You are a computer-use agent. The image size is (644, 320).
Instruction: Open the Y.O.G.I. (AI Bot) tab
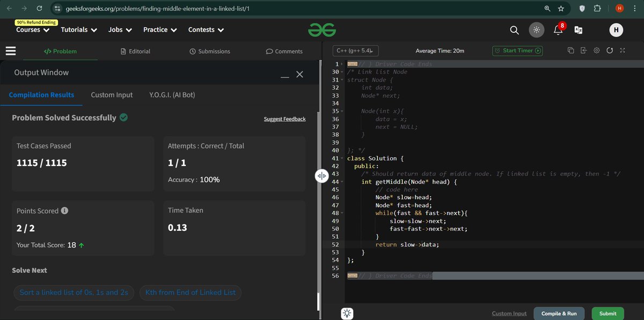coord(172,95)
